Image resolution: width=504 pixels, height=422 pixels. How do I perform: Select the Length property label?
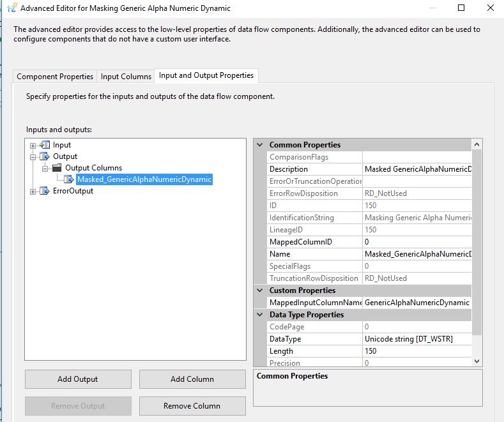click(281, 351)
